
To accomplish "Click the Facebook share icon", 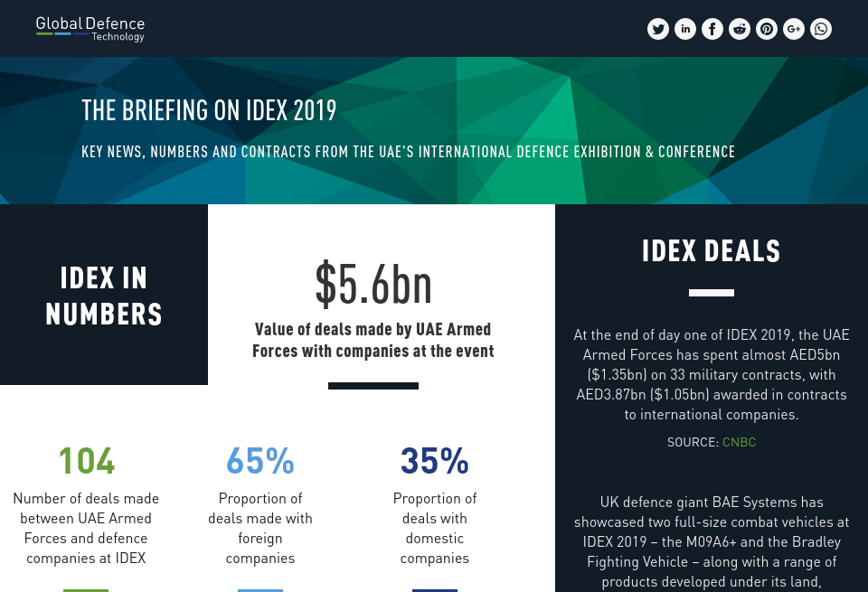I will point(712,29).
